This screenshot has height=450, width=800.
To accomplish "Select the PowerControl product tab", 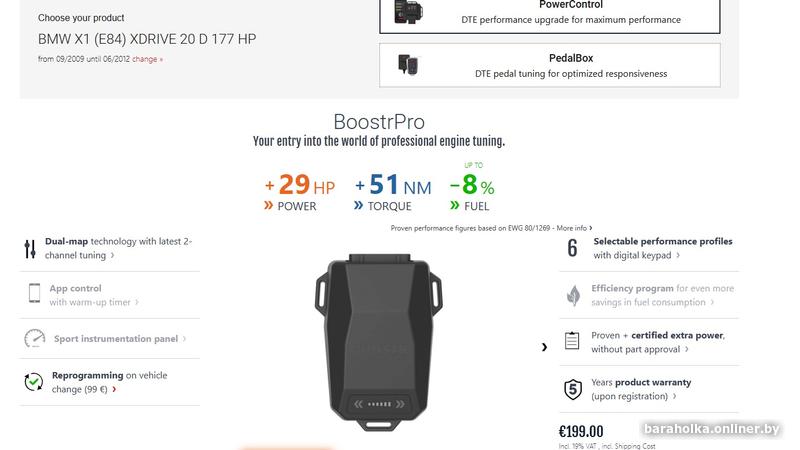I will pos(549,13).
